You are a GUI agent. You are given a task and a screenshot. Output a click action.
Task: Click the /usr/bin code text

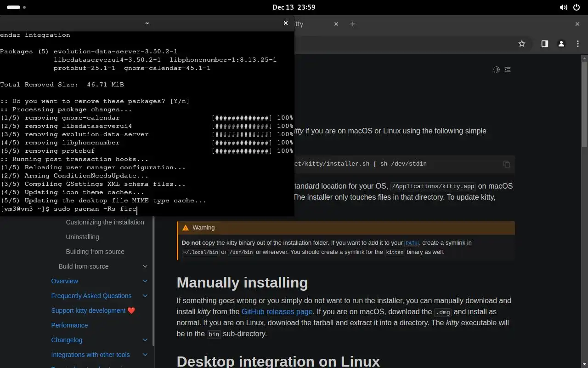[x=241, y=252]
